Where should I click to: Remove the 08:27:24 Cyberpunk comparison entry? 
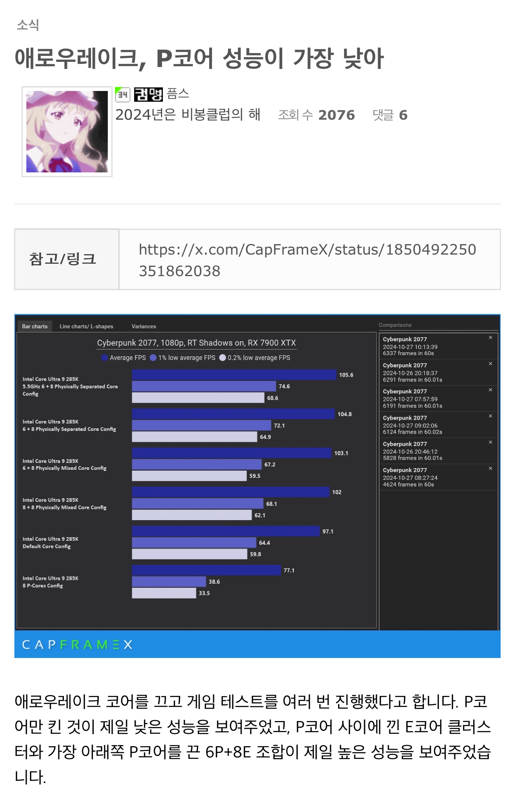[490, 468]
